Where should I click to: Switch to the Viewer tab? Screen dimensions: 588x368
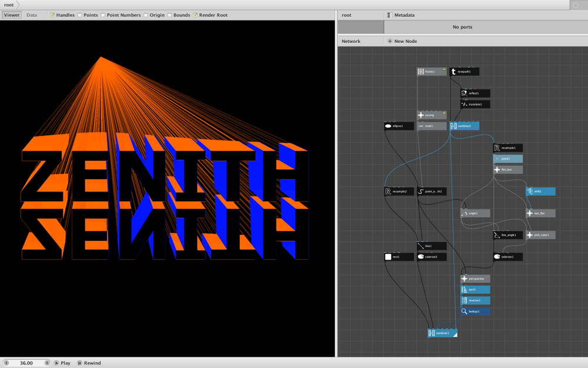tap(12, 15)
